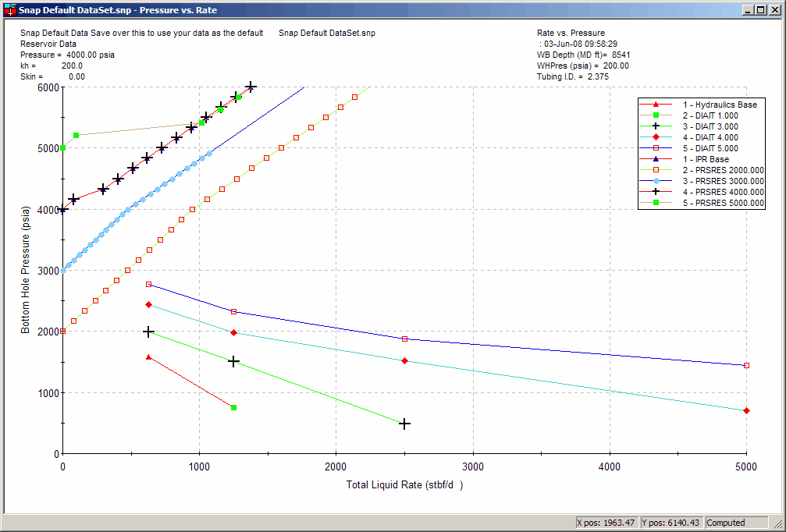The height and width of the screenshot is (532, 786).
Task: Click the green swatch for PRSRES 5000.000
Action: (x=656, y=203)
